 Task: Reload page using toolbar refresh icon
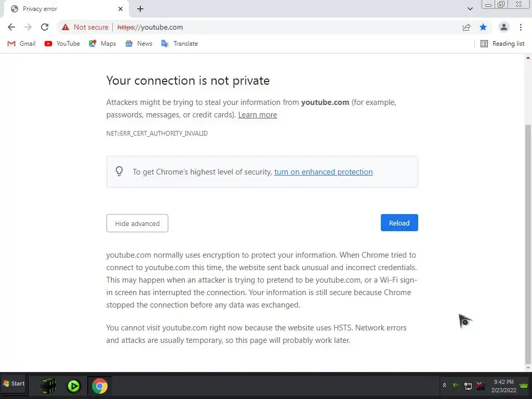45,27
